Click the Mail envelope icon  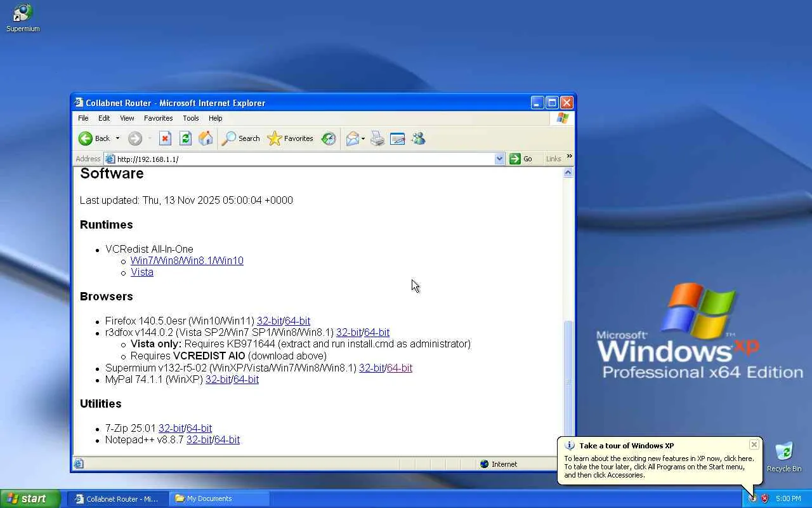tap(352, 138)
